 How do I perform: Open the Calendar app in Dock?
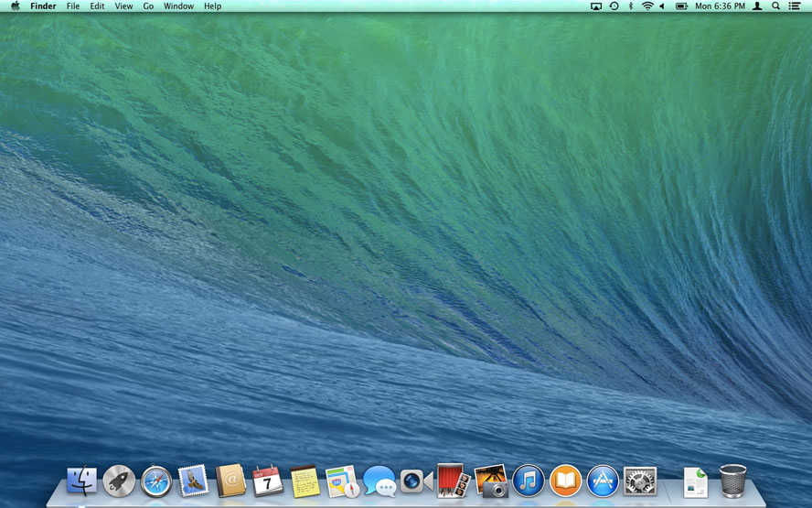point(268,480)
